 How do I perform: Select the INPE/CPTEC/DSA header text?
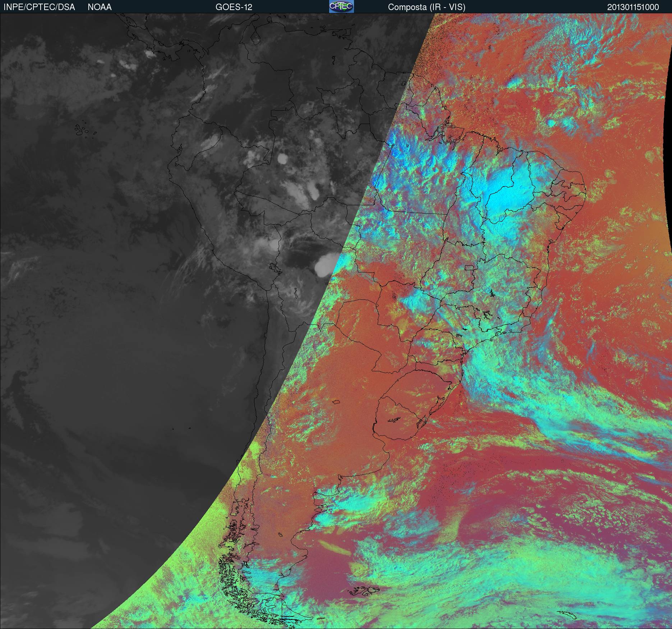pyautogui.click(x=39, y=7)
